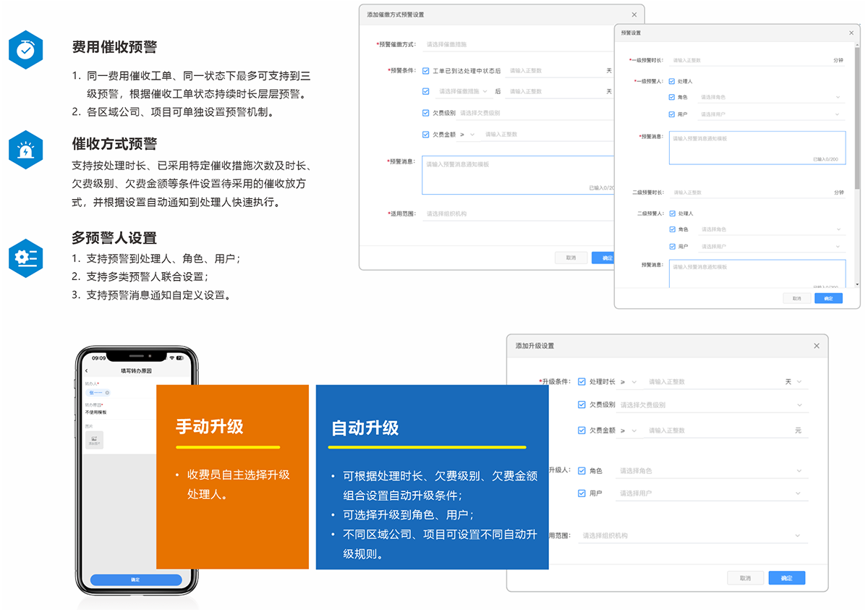Click 确定 in the 添加升级设置 dialog

coord(786,578)
